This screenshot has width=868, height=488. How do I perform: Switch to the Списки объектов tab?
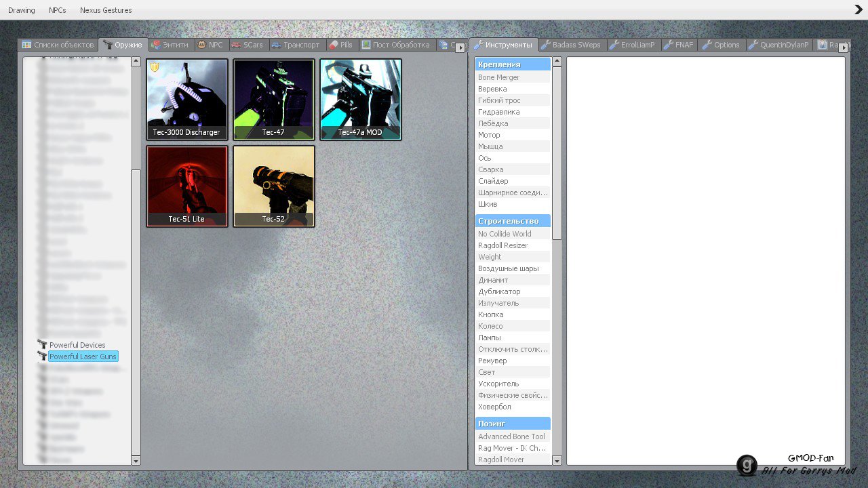point(58,45)
